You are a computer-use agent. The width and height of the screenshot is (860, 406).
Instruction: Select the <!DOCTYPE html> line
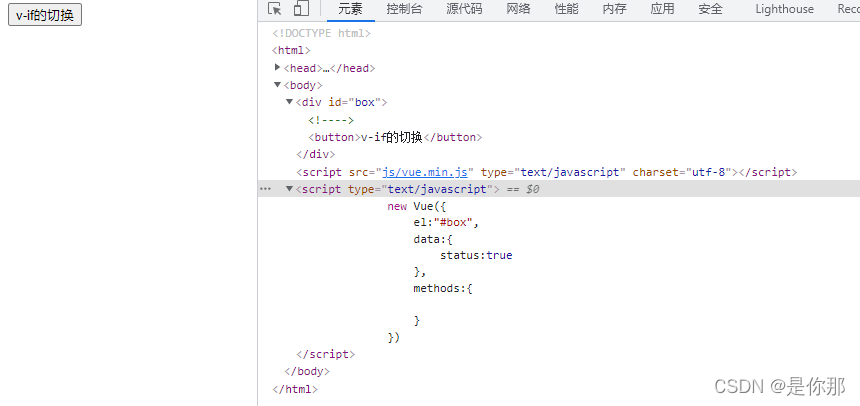(321, 33)
